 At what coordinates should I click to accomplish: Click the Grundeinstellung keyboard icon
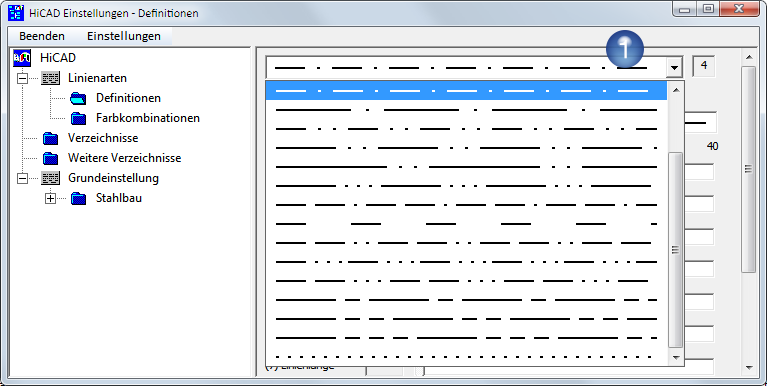click(51, 178)
